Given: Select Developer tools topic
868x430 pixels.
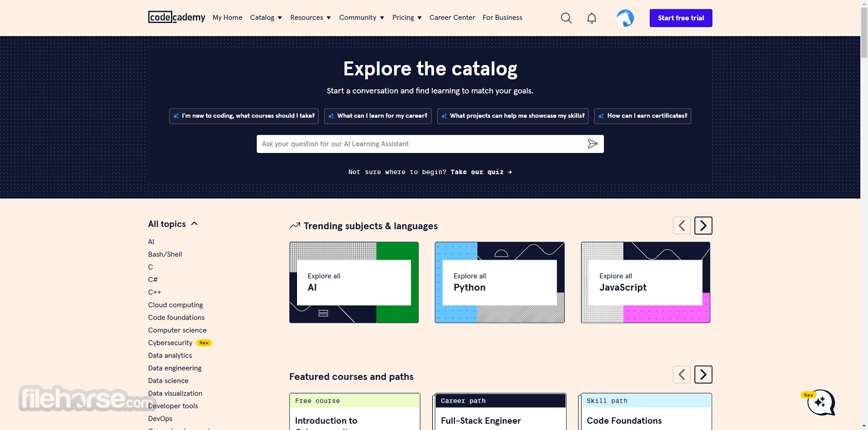Looking at the screenshot, I should 173,406.
